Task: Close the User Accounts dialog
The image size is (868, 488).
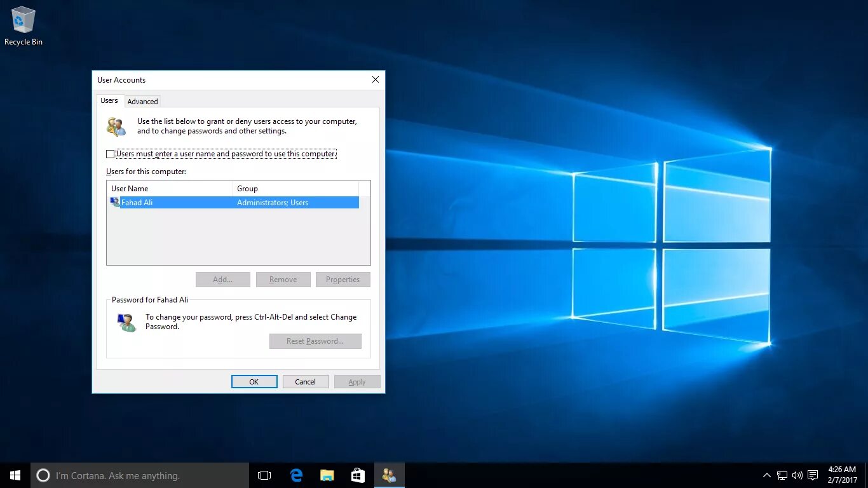Action: (x=376, y=79)
